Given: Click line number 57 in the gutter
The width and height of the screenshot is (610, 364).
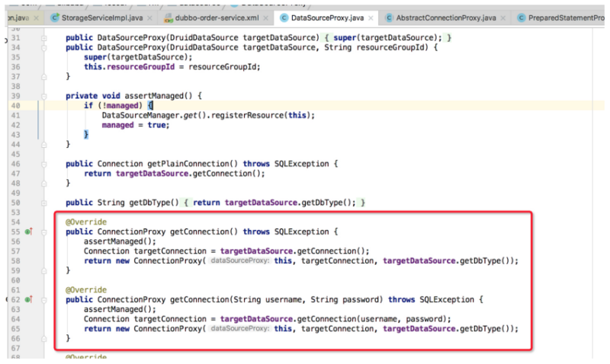Looking at the screenshot, I should tap(15, 251).
